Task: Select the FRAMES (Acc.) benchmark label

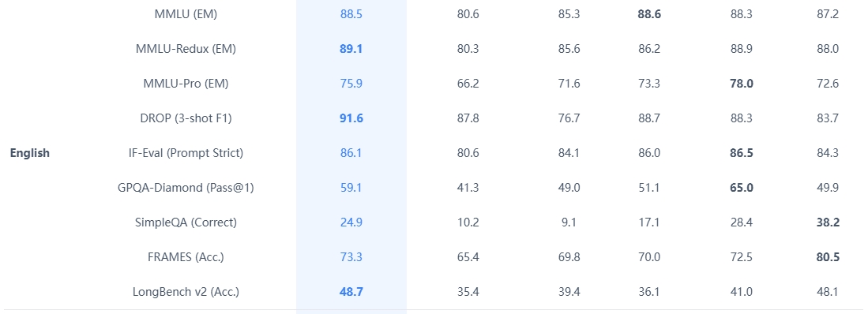Action: [186, 257]
